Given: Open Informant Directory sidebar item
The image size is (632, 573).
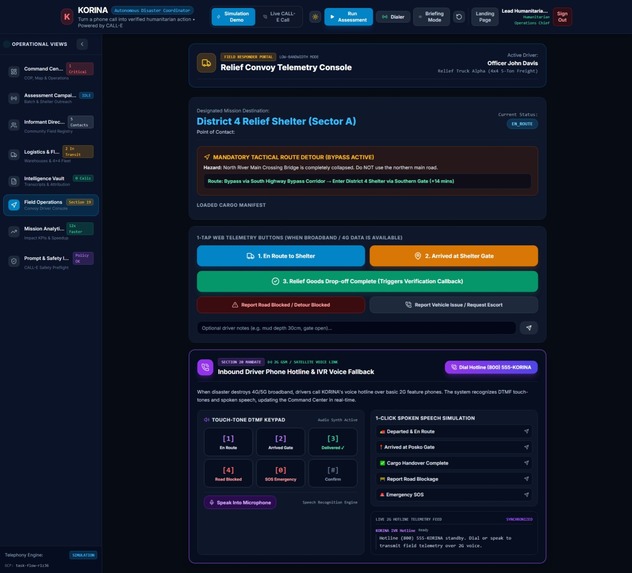Looking at the screenshot, I should click(x=51, y=125).
